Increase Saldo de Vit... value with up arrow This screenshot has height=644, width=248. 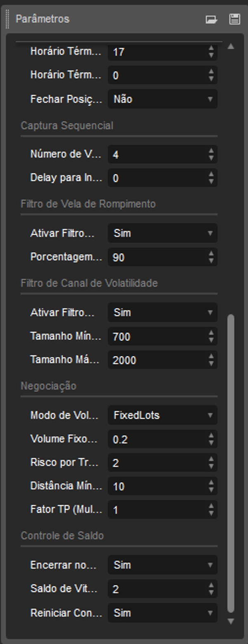[x=211, y=585]
